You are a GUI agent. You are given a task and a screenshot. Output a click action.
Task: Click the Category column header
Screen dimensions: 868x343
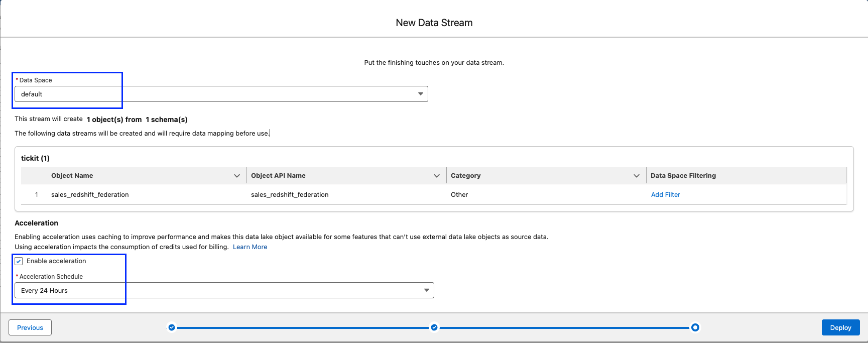(x=466, y=176)
